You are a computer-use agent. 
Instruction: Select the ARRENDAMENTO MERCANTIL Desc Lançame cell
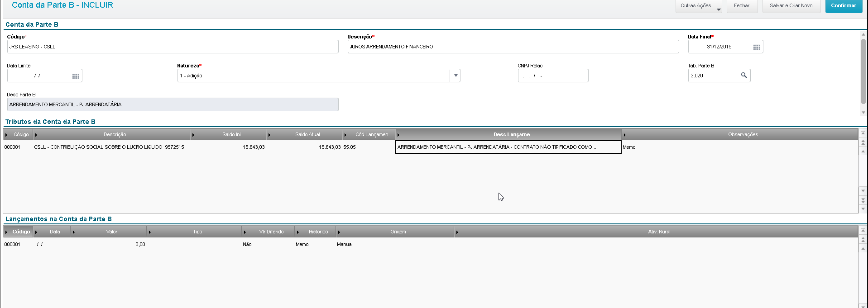(508, 147)
